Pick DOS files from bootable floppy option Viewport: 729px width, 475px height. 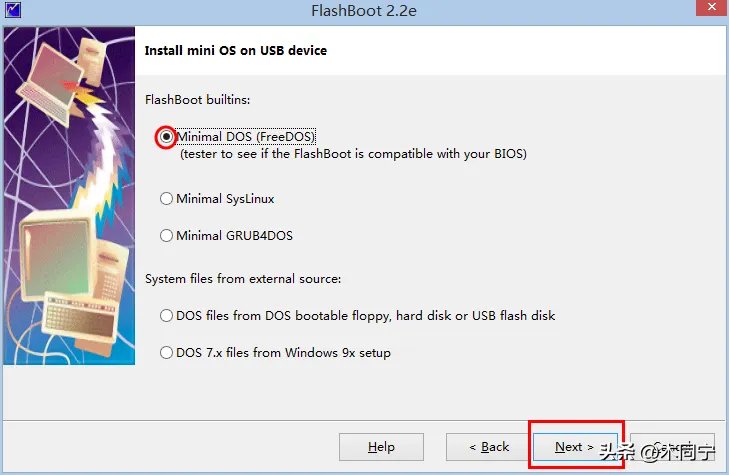[x=166, y=316]
